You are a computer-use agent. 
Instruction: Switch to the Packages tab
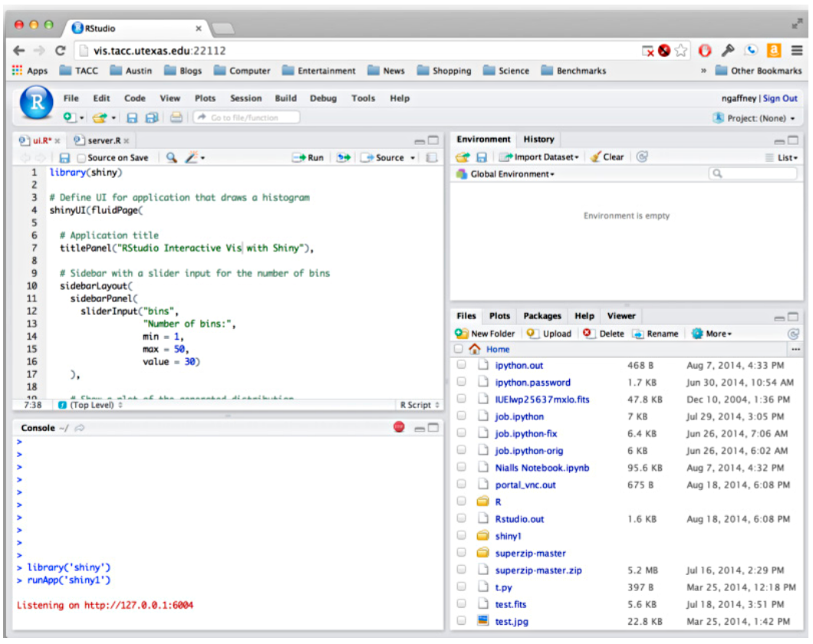pos(542,316)
